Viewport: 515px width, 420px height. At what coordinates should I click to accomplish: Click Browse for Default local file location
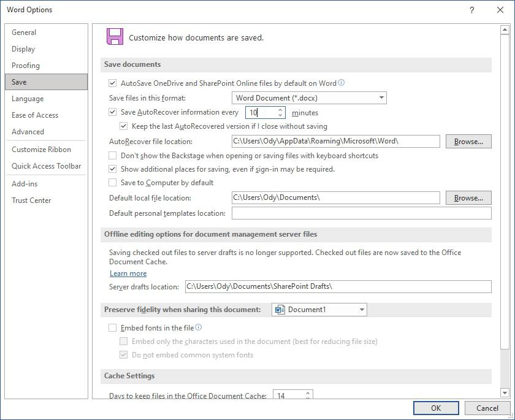pos(468,197)
